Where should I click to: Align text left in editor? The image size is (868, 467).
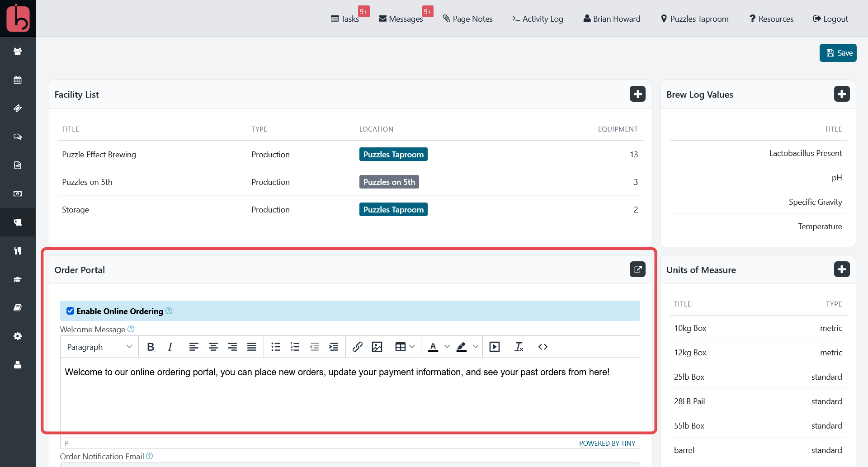[x=194, y=347]
